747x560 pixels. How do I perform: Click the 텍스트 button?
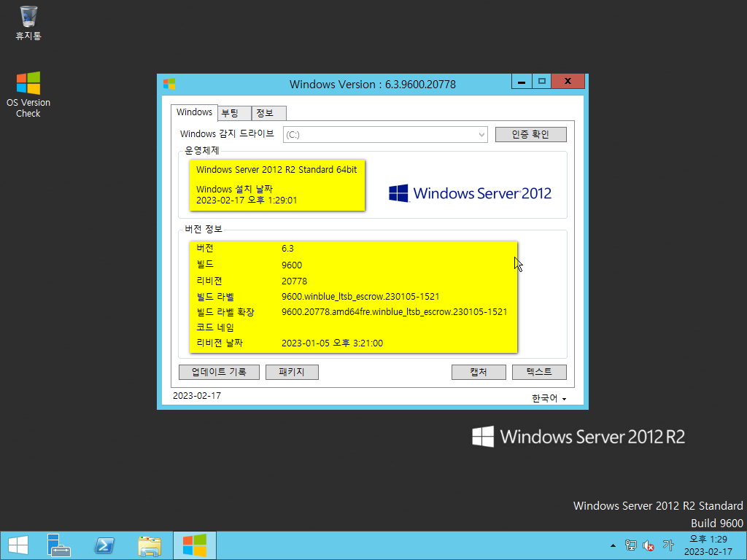click(539, 372)
